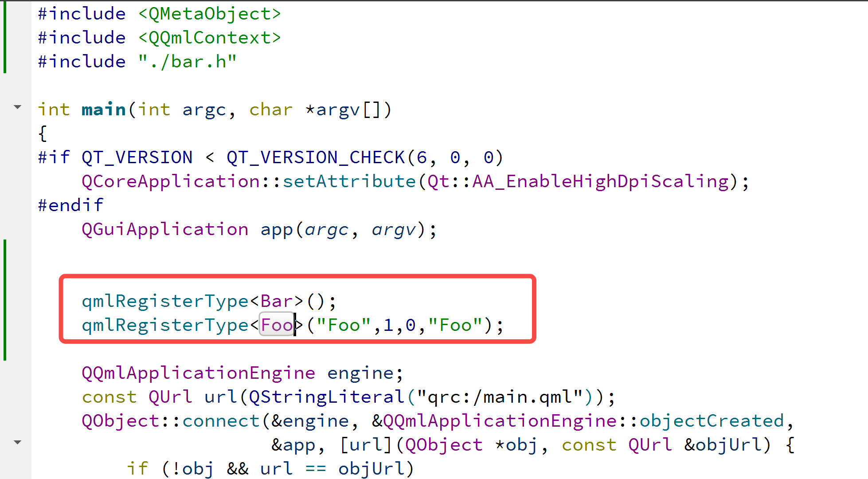The height and width of the screenshot is (479, 868).
Task: Click the AA_EnableHighDpiScaling enum value
Action: pos(600,181)
